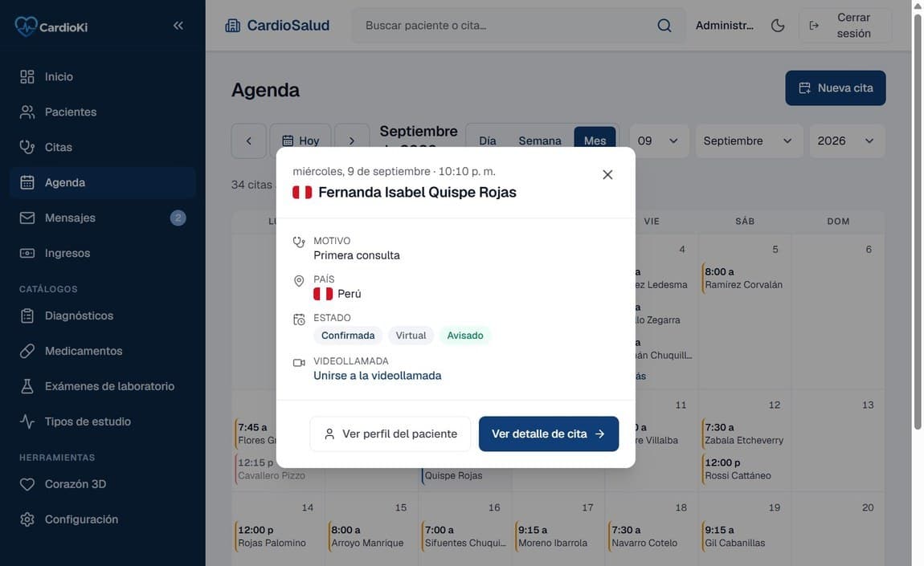Open Tipos de estudio catalog
924x566 pixels.
pyautogui.click(x=103, y=421)
